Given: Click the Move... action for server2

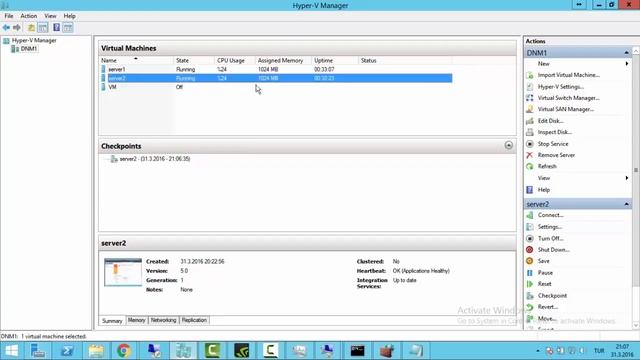Looking at the screenshot, I should point(547,318).
